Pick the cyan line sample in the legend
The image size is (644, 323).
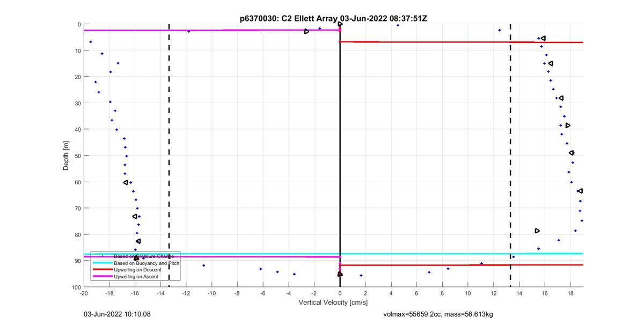point(102,263)
